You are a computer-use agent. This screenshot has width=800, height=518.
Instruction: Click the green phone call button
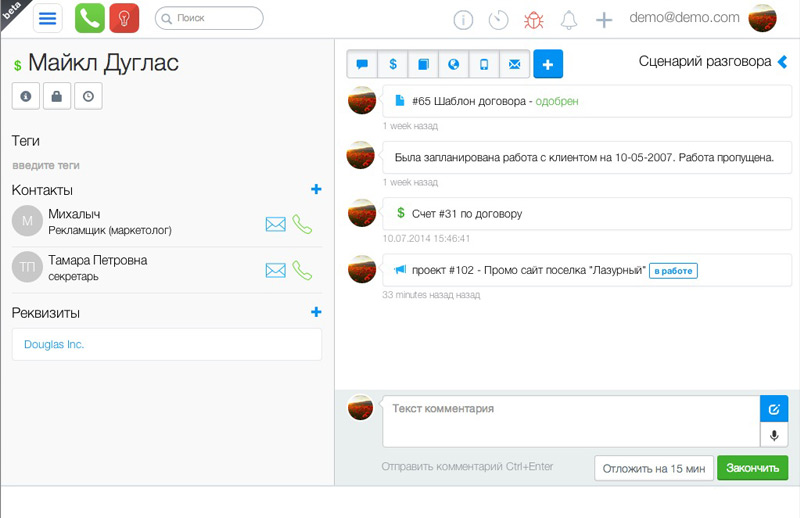pos(89,18)
